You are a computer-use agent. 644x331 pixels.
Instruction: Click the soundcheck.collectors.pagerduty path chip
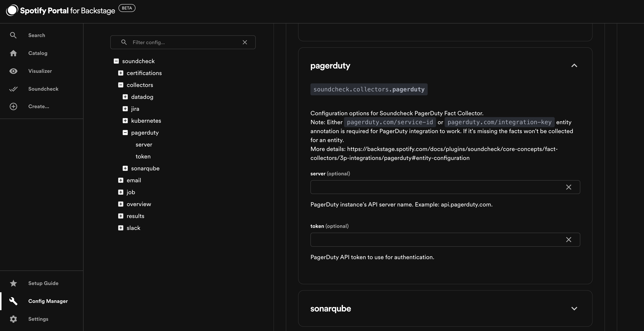click(369, 89)
